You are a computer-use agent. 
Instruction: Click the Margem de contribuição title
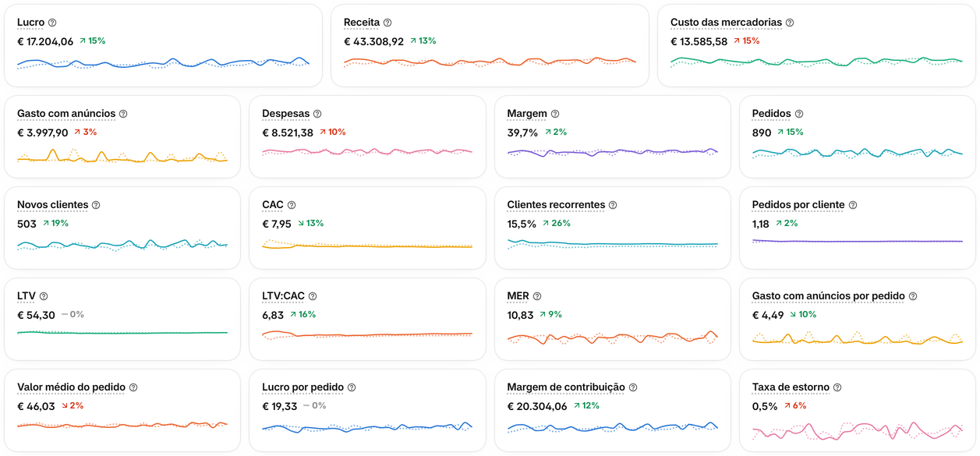(566, 387)
